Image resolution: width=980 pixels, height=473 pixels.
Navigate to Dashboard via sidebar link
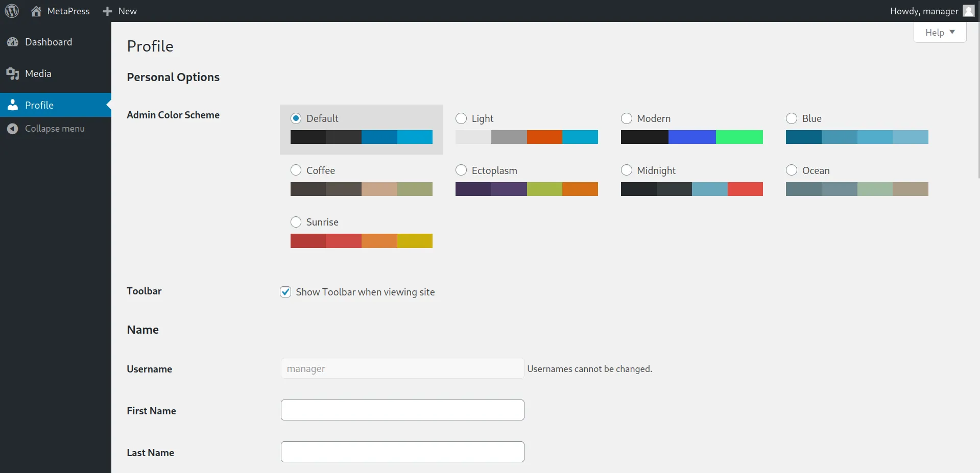point(49,42)
